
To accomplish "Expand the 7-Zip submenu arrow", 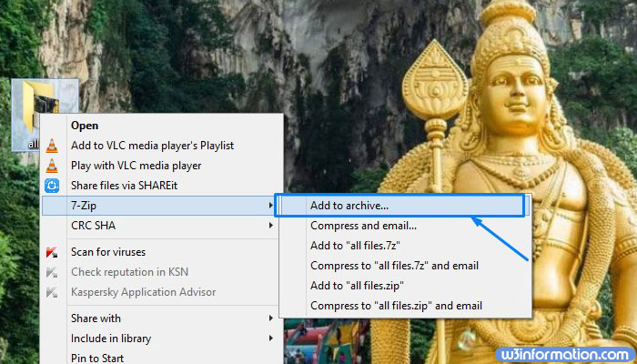I will point(270,206).
